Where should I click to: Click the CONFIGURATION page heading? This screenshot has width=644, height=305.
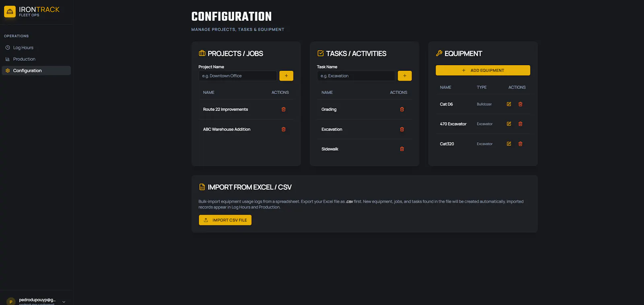tap(231, 16)
